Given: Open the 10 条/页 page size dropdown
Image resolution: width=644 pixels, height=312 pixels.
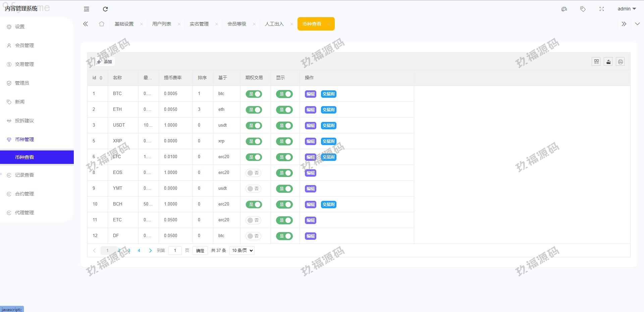Looking at the screenshot, I should (x=242, y=251).
